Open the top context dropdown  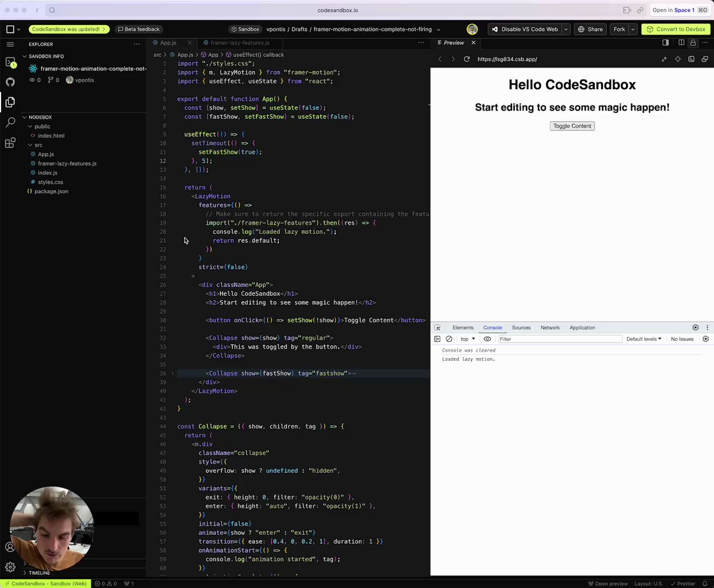[x=467, y=339]
